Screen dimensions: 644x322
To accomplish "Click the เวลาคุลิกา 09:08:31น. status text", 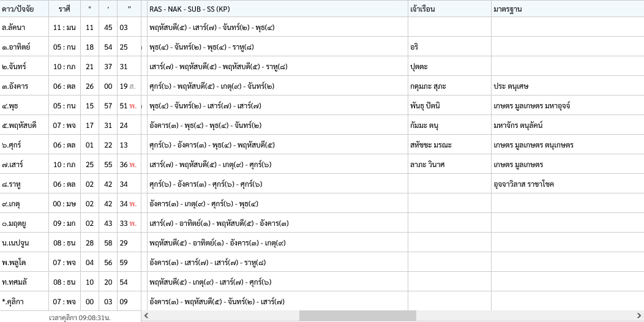I will 80,318.
